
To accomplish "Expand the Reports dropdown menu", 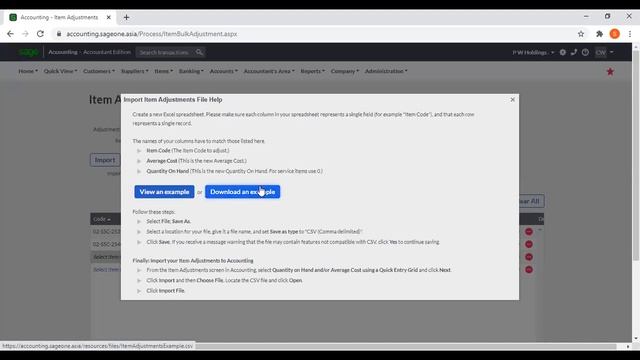I will 313,71.
